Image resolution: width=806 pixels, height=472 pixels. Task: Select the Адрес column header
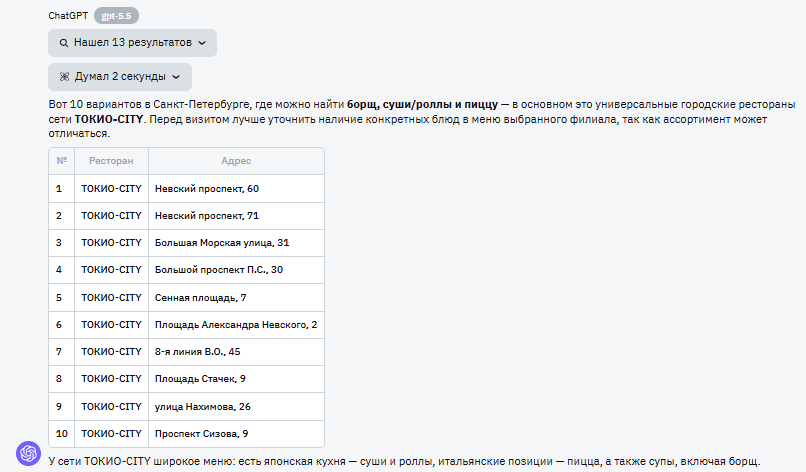click(x=236, y=161)
